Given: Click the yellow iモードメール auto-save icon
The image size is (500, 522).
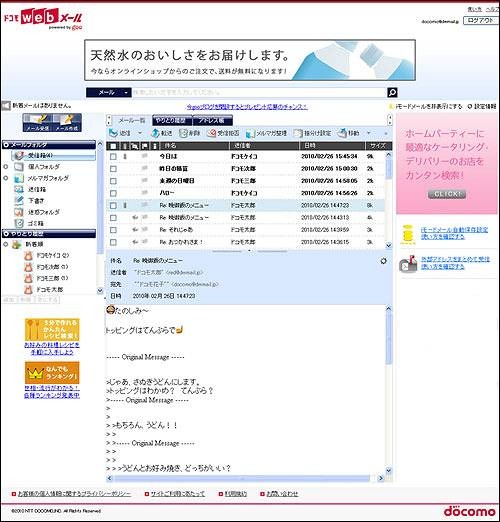Looking at the screenshot, I should (408, 234).
